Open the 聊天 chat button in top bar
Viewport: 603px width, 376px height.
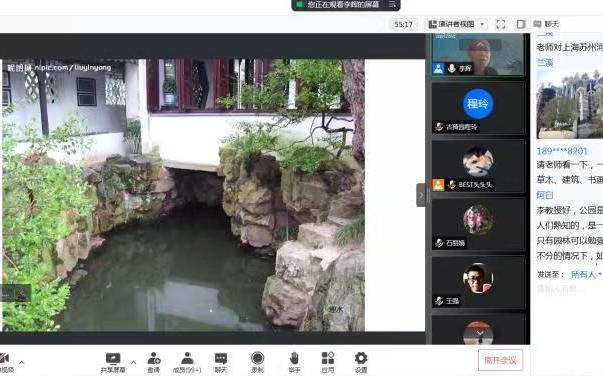546,24
